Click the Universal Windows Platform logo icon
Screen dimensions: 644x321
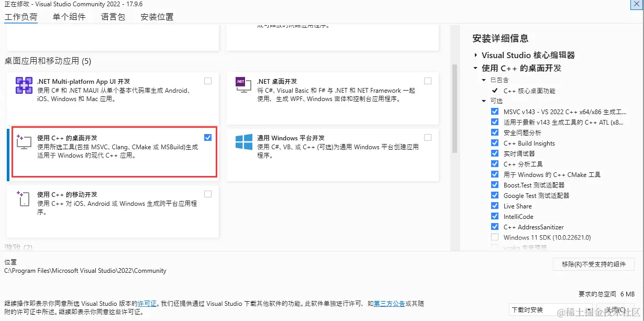[244, 142]
